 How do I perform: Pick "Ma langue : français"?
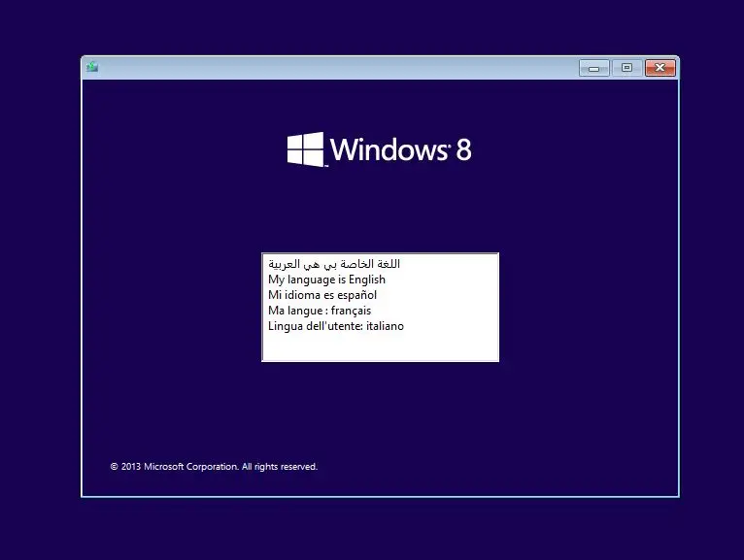[x=320, y=311]
